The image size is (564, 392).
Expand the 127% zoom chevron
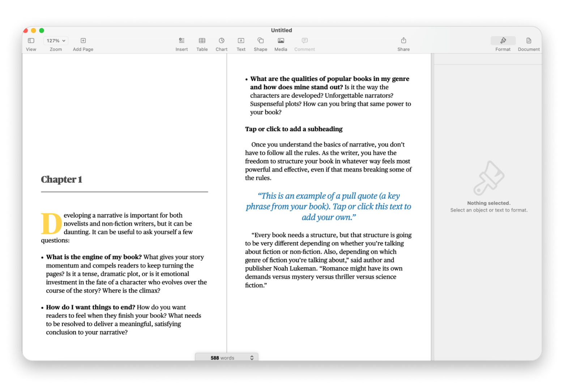click(62, 41)
